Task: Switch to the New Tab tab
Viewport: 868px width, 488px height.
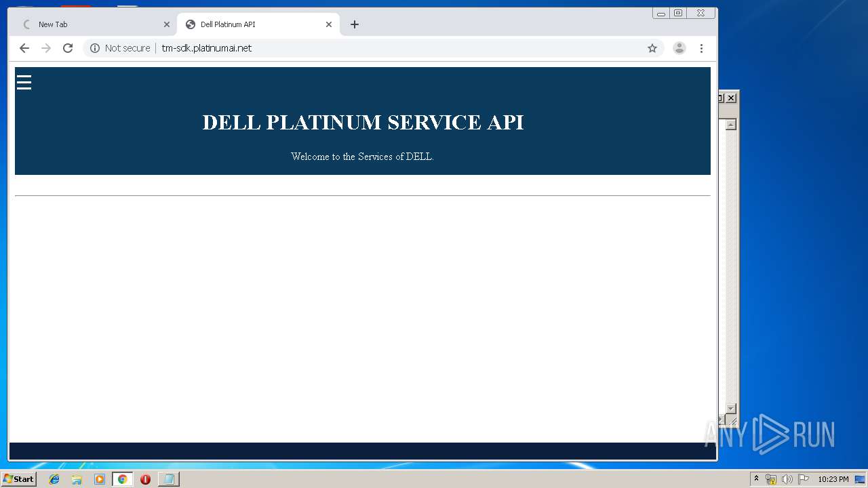Action: pos(94,24)
